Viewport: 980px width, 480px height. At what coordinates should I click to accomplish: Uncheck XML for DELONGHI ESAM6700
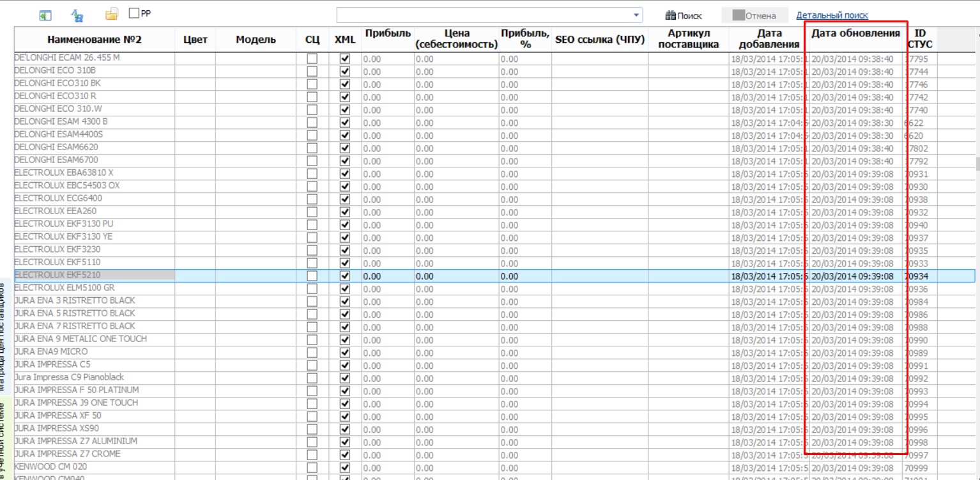(345, 161)
